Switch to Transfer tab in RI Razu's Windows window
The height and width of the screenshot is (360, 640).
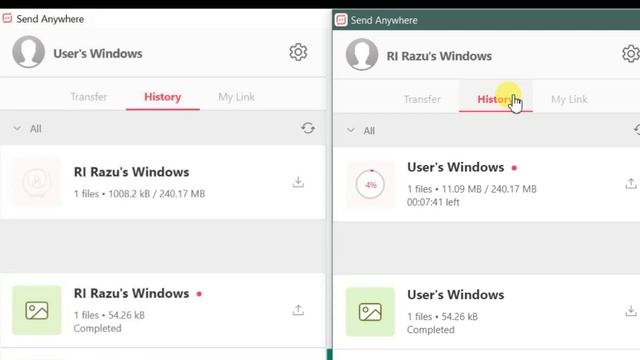click(x=422, y=99)
